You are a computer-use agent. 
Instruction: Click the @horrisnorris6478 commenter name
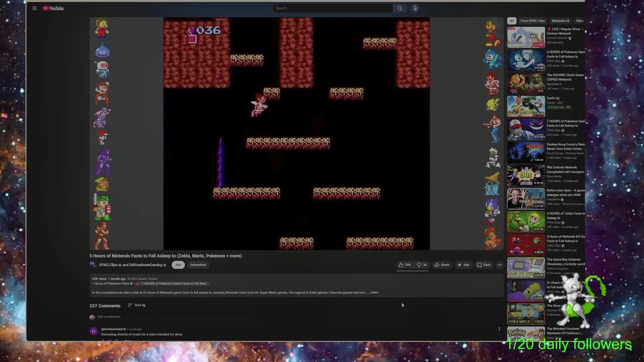113,329
